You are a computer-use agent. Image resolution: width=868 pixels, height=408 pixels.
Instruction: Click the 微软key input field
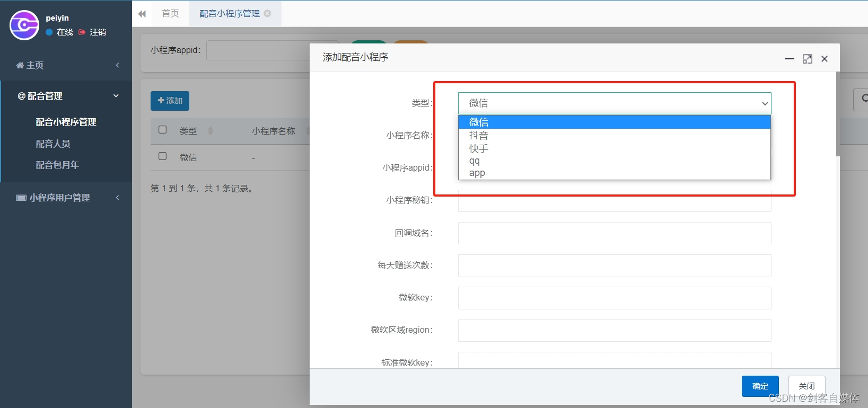(615, 298)
